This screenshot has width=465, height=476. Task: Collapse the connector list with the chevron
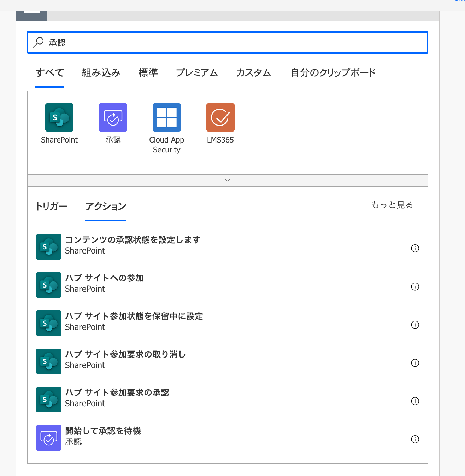pyautogui.click(x=228, y=180)
